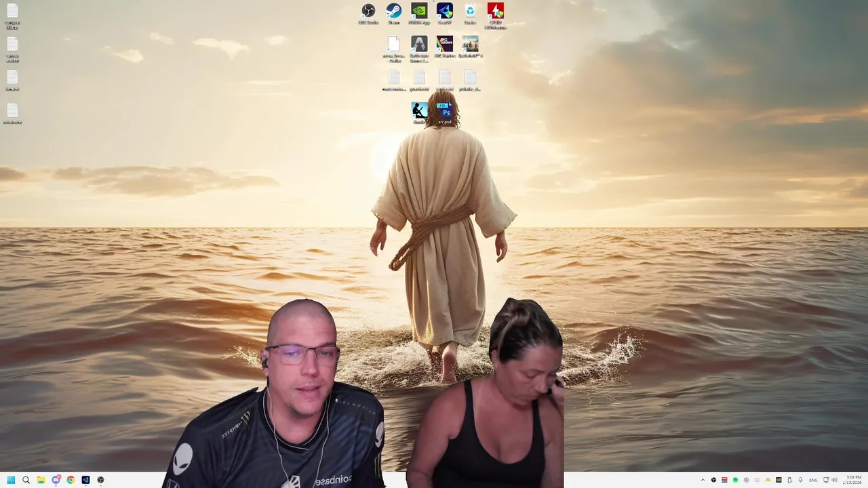Image resolution: width=868 pixels, height=488 pixels.
Task: Select the Recycle Bin desktop icon
Action: [470, 13]
